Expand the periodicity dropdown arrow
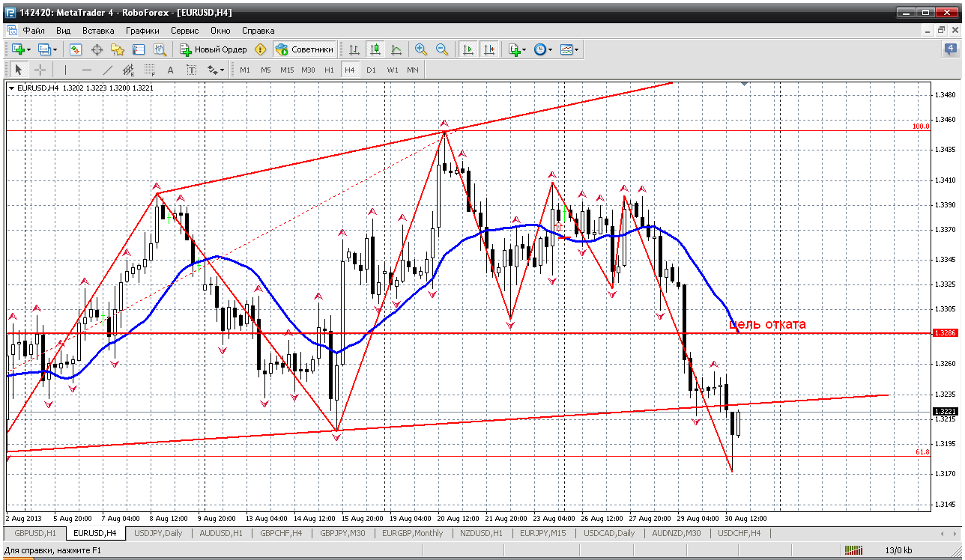Image resolution: width=965 pixels, height=560 pixels. click(x=551, y=49)
